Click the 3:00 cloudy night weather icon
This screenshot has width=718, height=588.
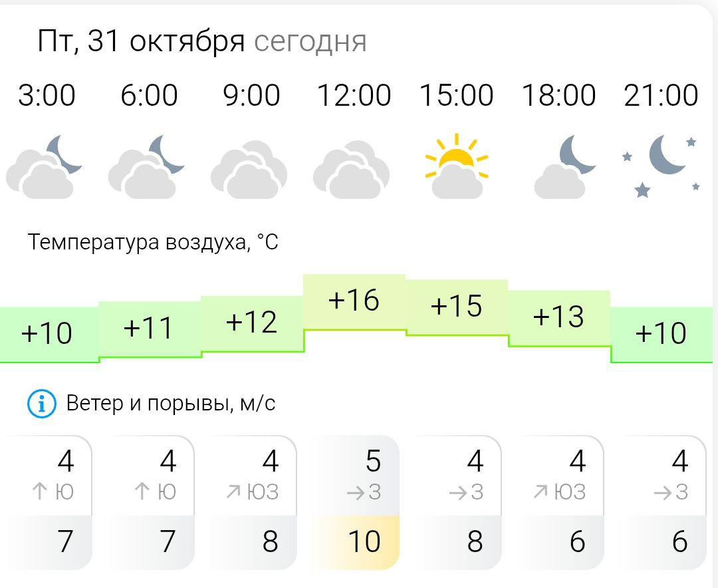(44, 166)
